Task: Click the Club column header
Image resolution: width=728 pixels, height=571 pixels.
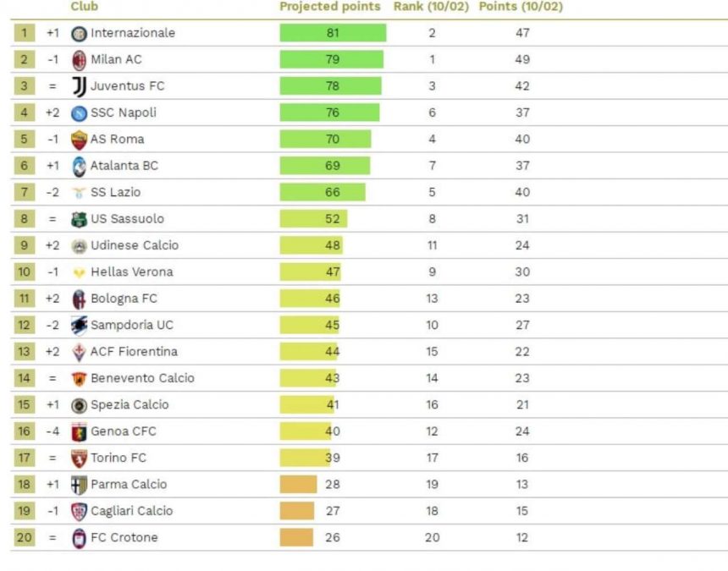Action: pos(85,7)
